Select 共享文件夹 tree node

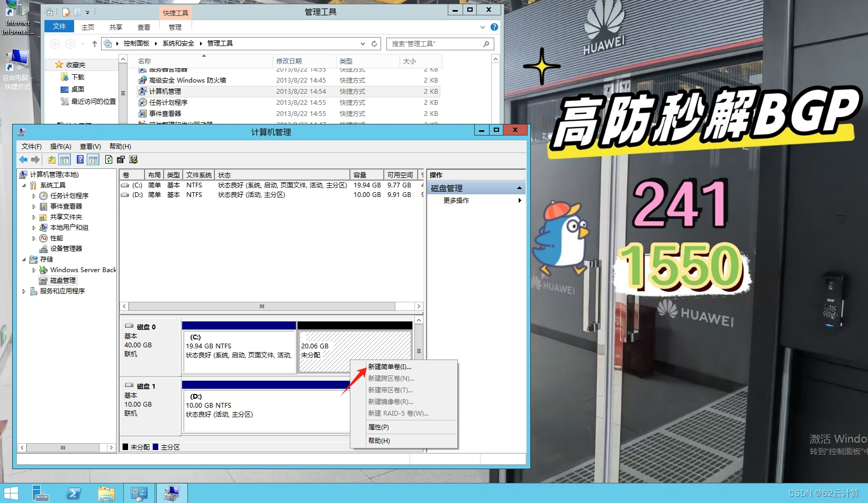coord(66,217)
